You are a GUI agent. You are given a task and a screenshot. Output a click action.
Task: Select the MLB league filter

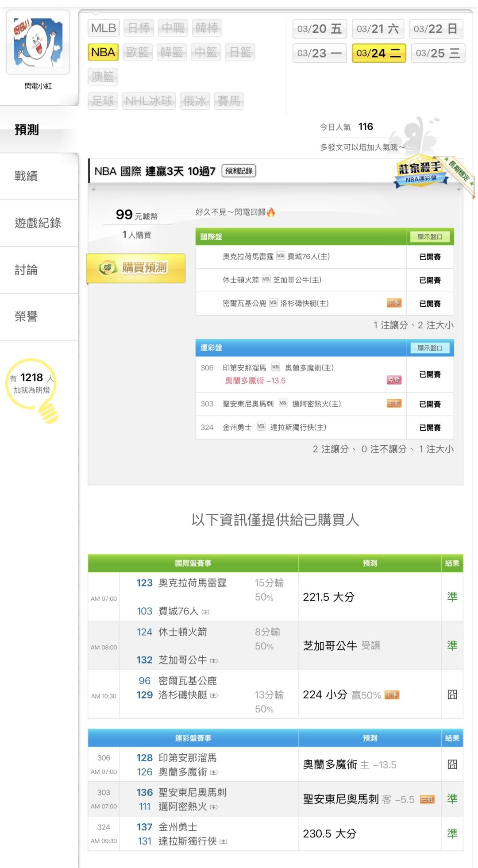[x=104, y=28]
